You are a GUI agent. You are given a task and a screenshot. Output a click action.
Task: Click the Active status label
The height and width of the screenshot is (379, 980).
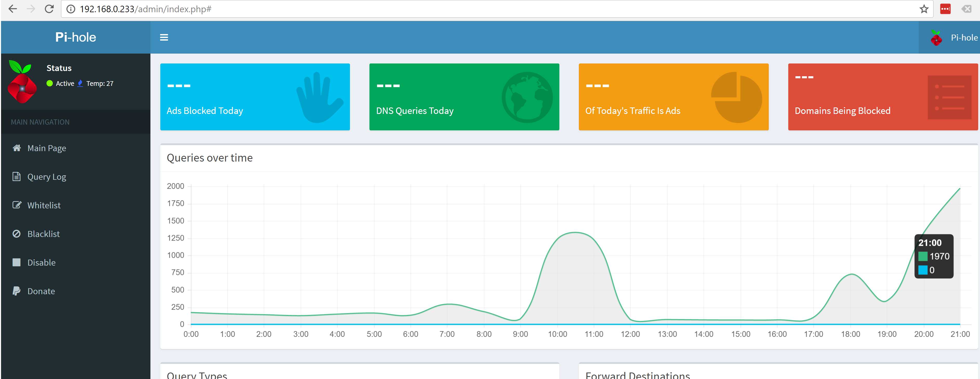tap(65, 83)
